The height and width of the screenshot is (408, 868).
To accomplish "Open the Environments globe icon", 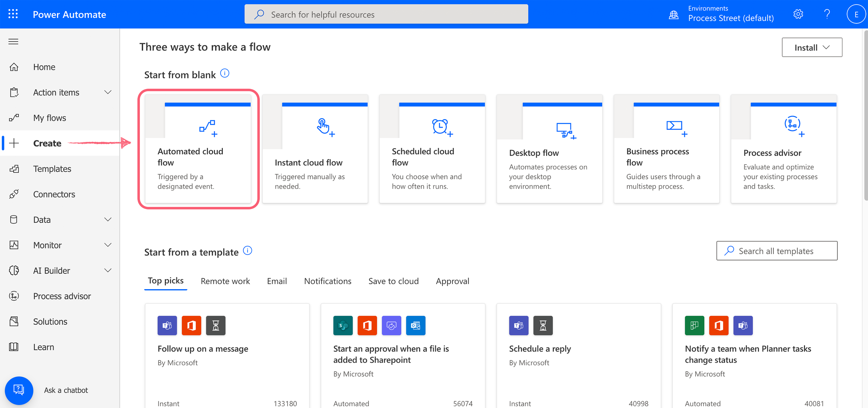I will (x=673, y=14).
